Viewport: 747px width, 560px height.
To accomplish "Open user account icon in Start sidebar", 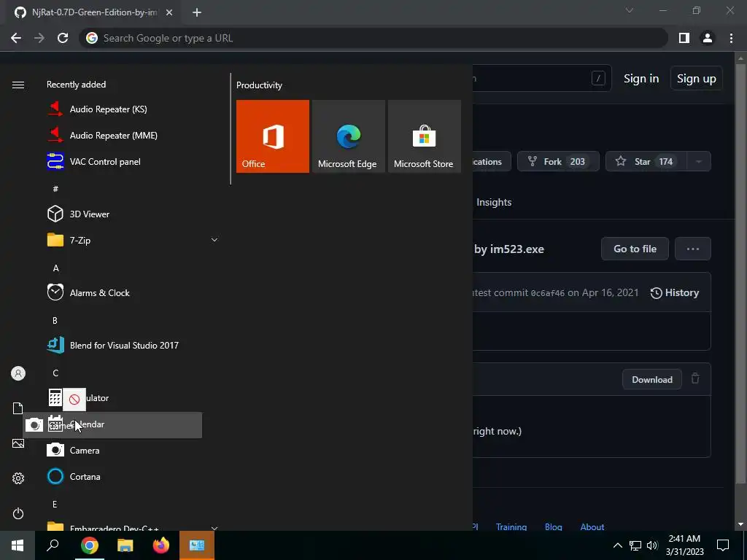I will coord(18,373).
